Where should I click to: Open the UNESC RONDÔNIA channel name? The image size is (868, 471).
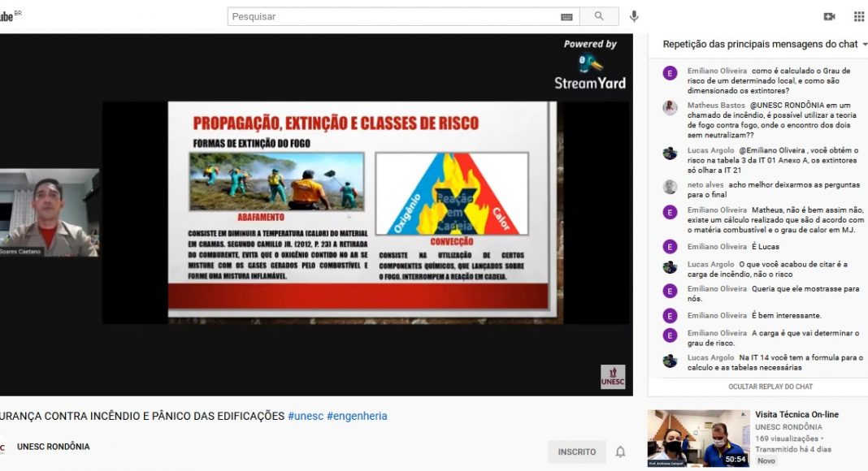(x=54, y=447)
